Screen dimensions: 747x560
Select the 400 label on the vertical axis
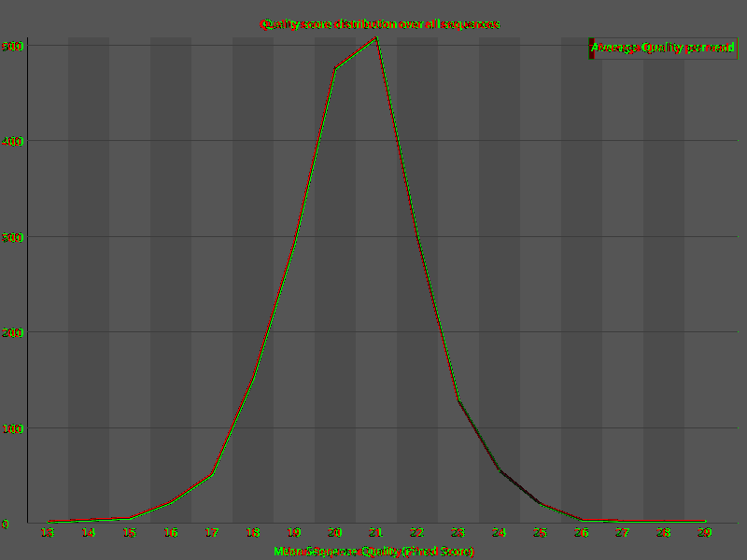pos(12,142)
